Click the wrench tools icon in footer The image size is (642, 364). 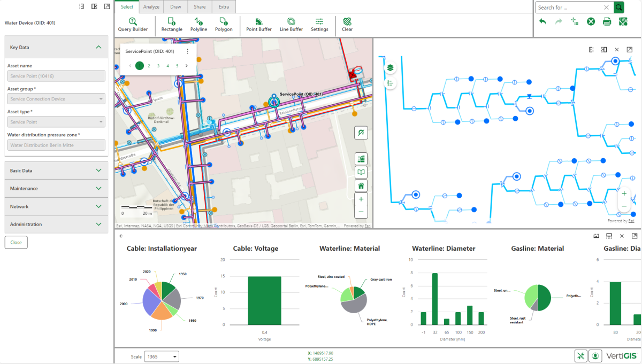click(x=581, y=356)
